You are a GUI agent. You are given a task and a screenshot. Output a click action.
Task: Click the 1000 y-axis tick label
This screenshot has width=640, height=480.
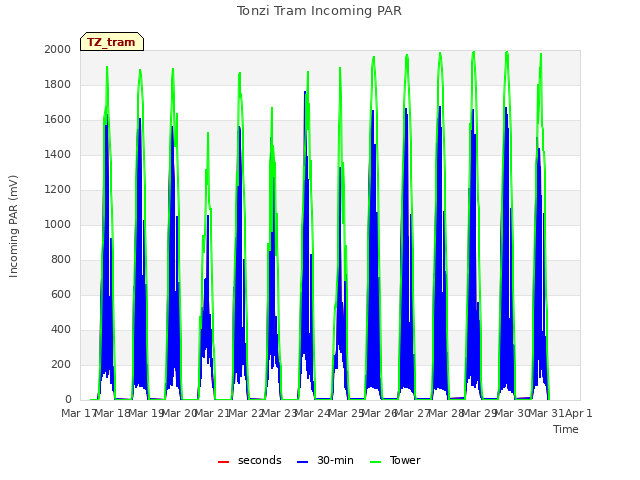coord(58,224)
